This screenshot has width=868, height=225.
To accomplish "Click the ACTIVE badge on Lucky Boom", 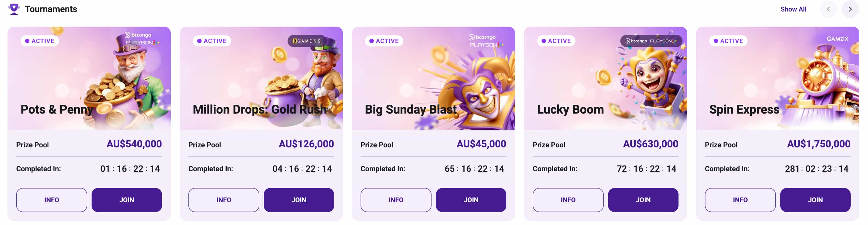I will click(x=556, y=40).
